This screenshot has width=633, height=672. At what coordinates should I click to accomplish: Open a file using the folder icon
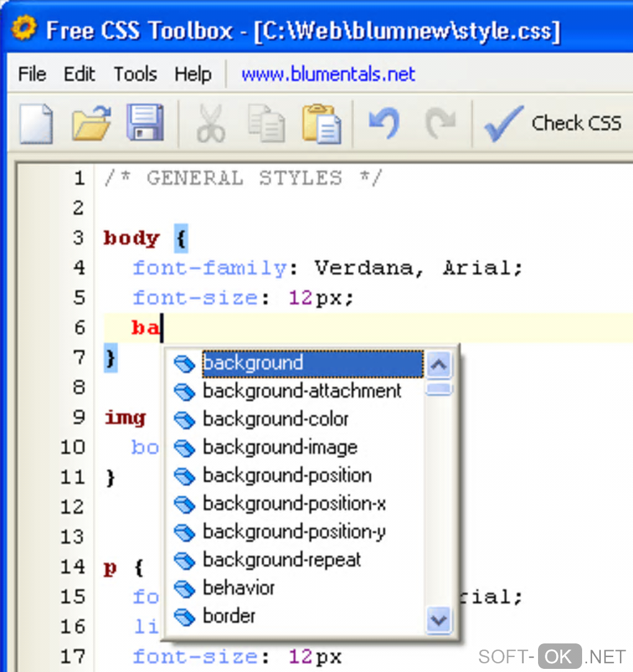[91, 124]
